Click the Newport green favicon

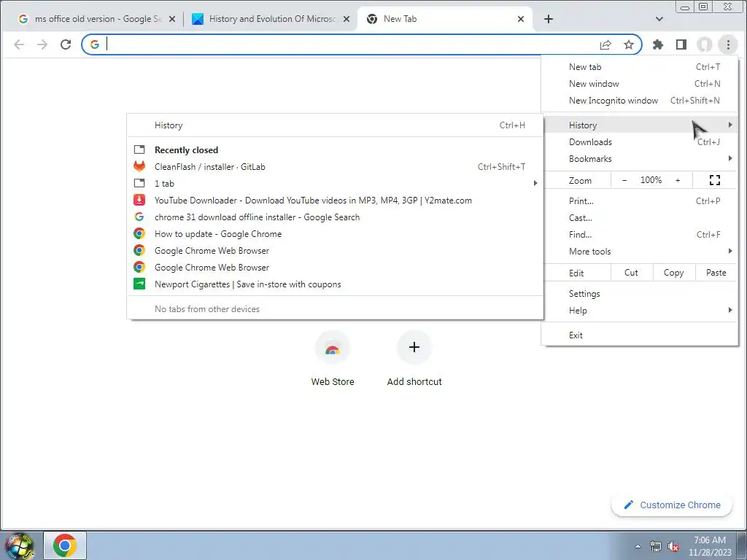click(139, 284)
